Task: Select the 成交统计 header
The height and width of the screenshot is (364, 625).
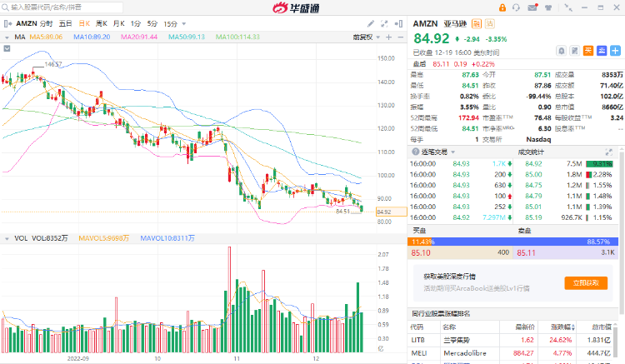Action: (x=531, y=152)
